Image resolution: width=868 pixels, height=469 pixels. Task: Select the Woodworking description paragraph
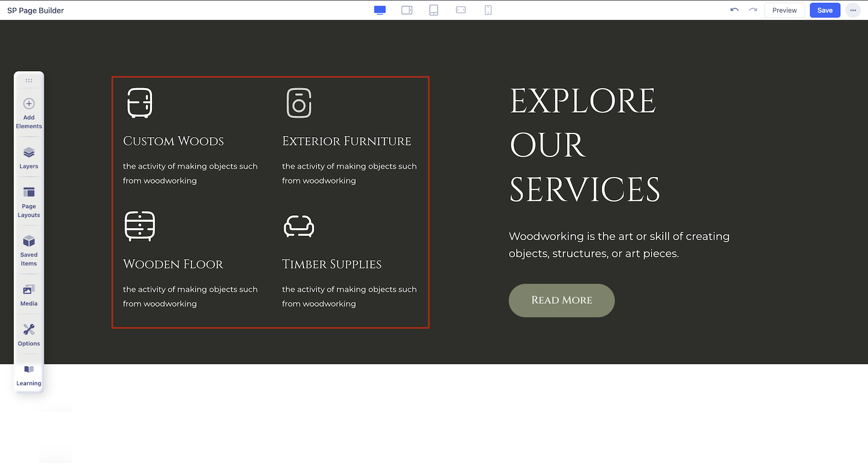coord(619,245)
